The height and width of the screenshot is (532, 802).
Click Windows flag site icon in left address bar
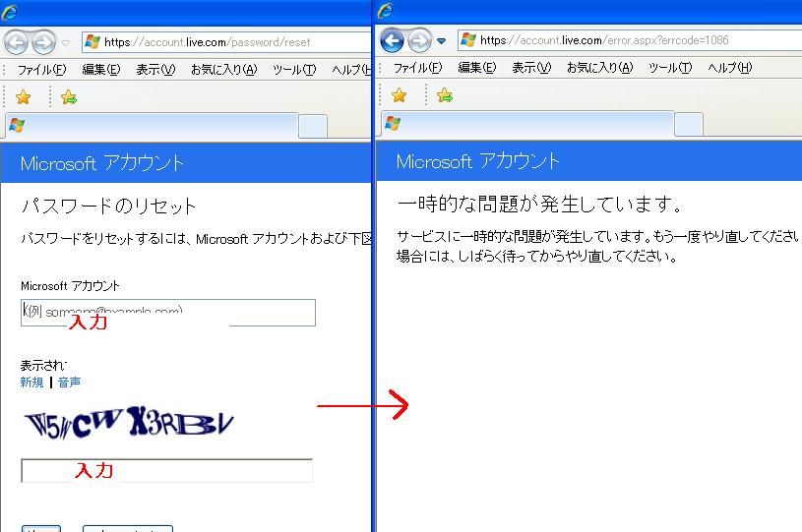[93, 42]
